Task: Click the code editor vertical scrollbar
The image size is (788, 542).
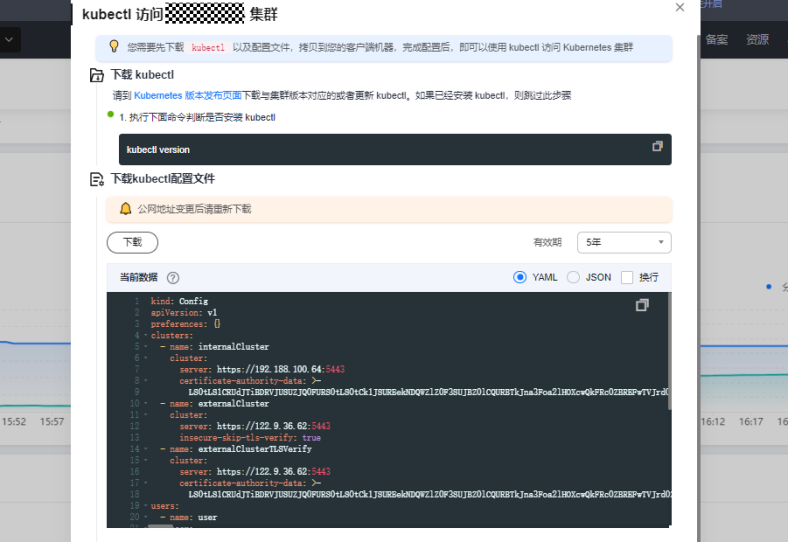Action: point(669,352)
